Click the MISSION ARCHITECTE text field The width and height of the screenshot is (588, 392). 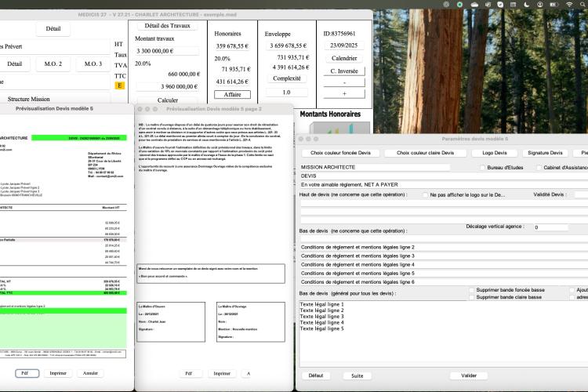375,167
